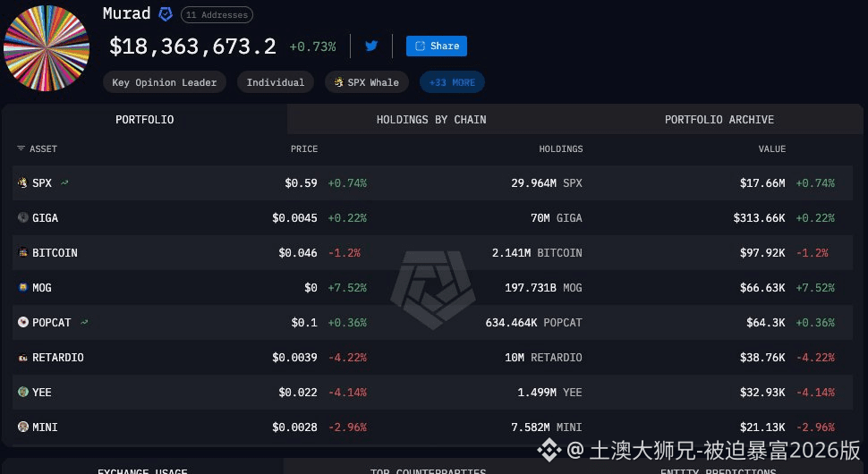Click the trend chart icon next to SPX
This screenshot has height=474, width=868.
pos(64,182)
